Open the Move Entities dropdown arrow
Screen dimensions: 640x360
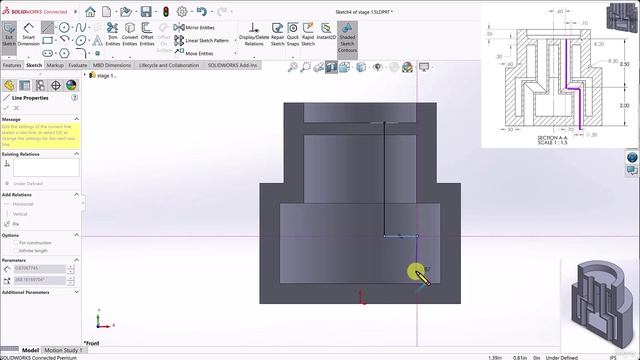click(x=235, y=53)
